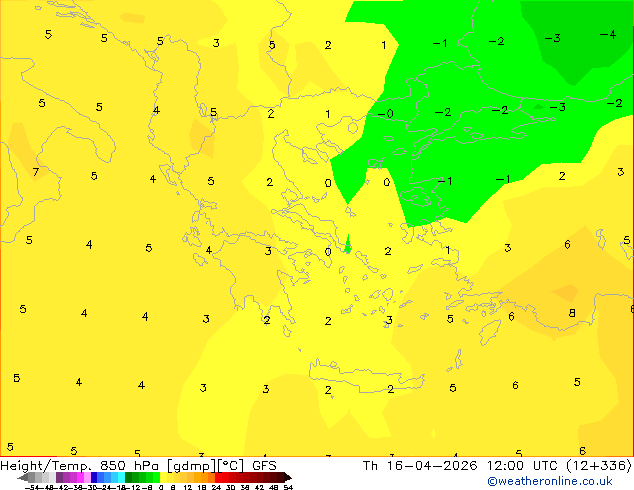634x490 pixels.
Task: Click the dark maroon right arrow end of legend
Action: (x=288, y=477)
